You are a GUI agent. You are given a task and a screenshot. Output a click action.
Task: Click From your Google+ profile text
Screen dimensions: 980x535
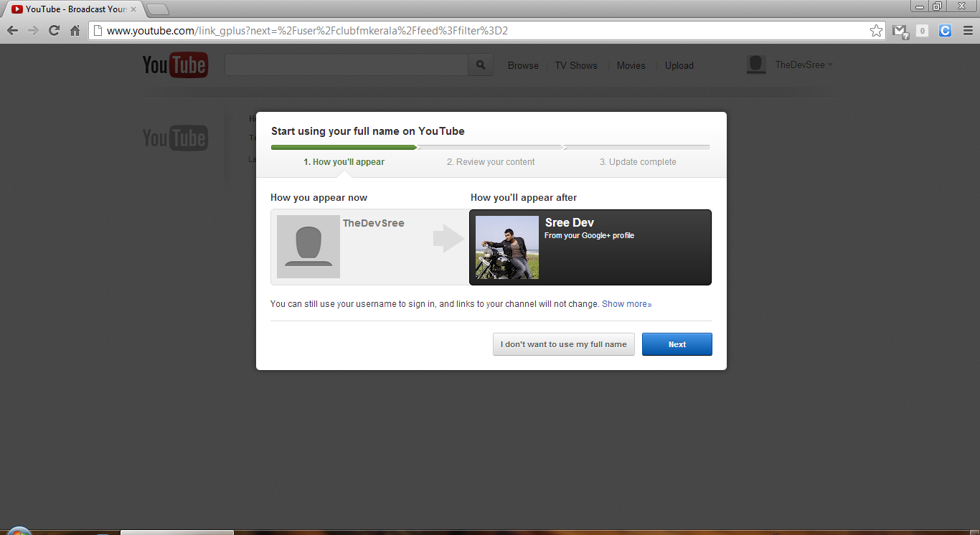tap(589, 235)
